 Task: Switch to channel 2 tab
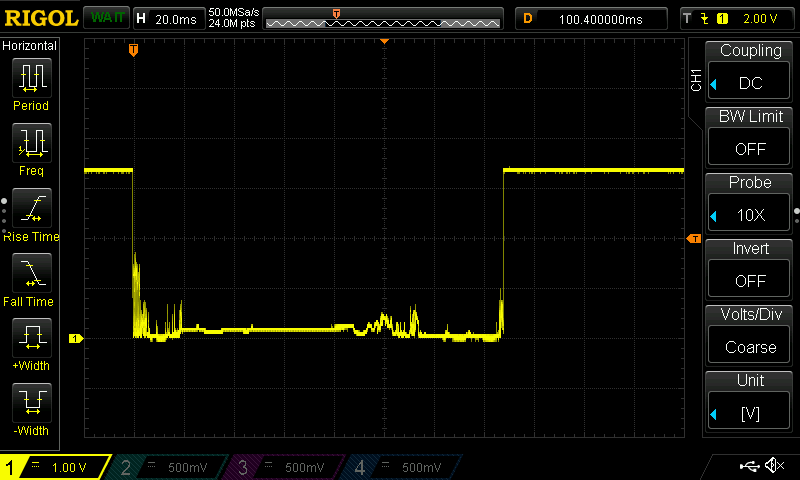coord(168,467)
